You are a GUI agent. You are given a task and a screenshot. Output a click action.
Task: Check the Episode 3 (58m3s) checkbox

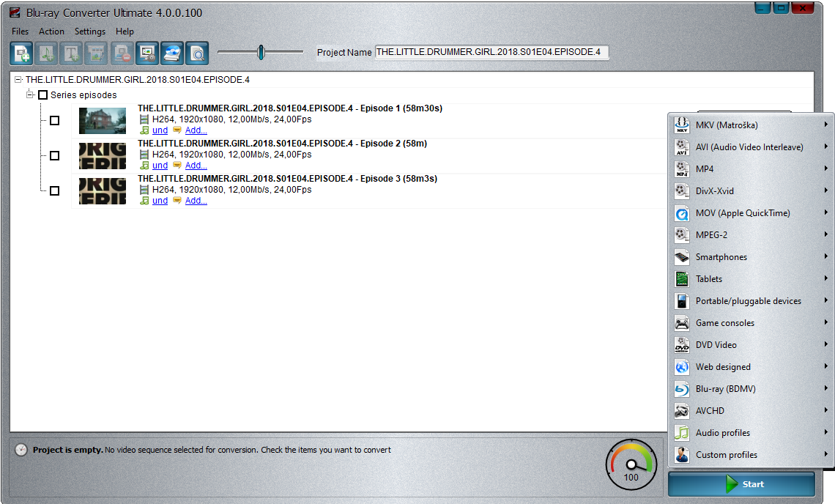54,190
